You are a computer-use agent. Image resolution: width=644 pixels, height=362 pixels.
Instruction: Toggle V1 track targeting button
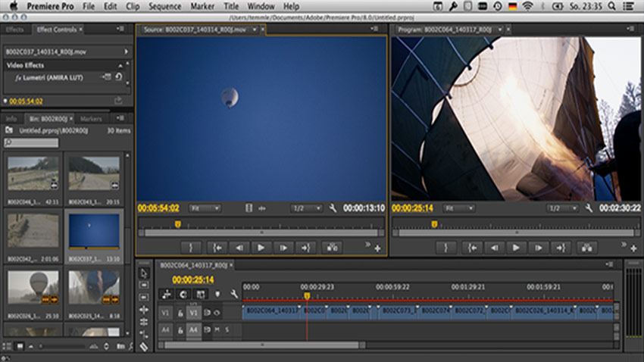(193, 314)
